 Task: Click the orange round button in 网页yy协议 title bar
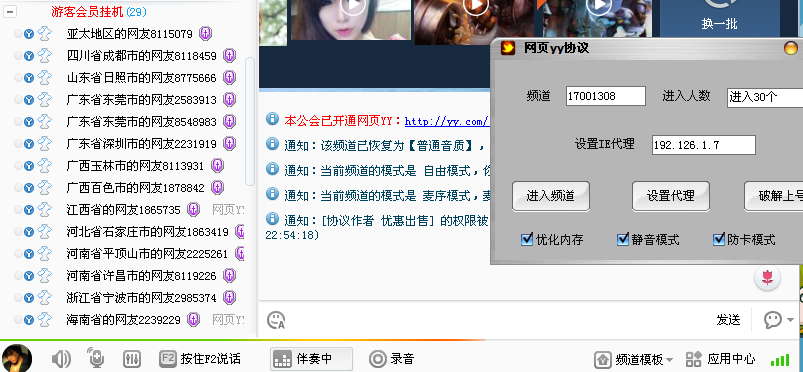(x=791, y=48)
